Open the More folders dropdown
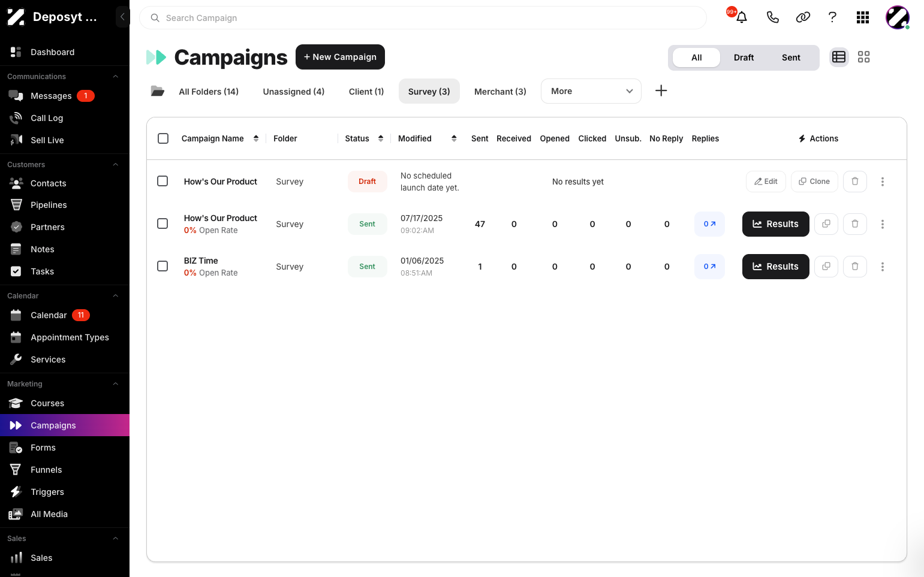The image size is (924, 577). tap(591, 91)
